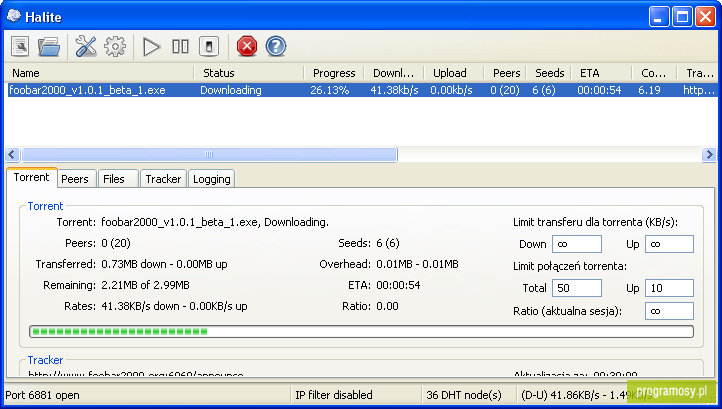Click the add torrent file icon
This screenshot has height=409, width=722.
(x=20, y=47)
